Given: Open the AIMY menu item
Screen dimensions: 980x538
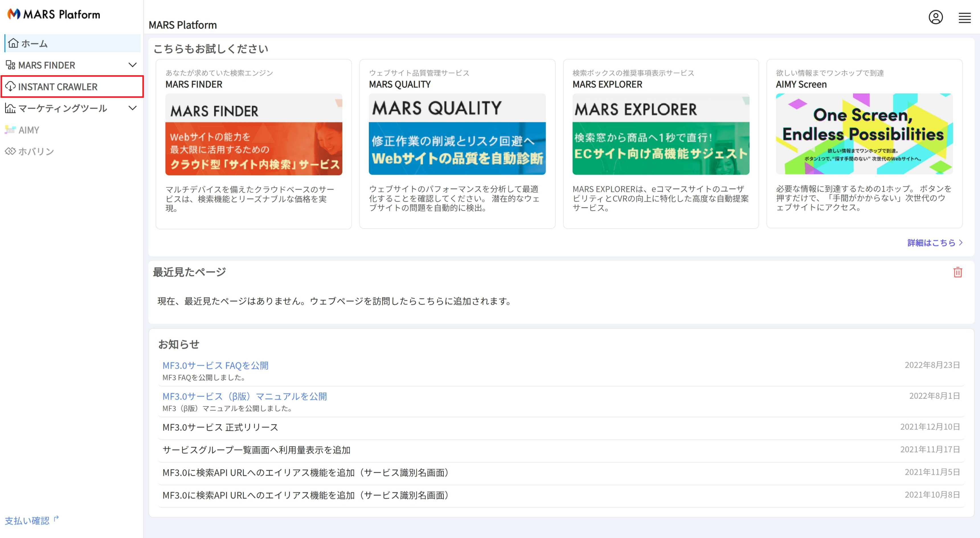Looking at the screenshot, I should [x=29, y=130].
